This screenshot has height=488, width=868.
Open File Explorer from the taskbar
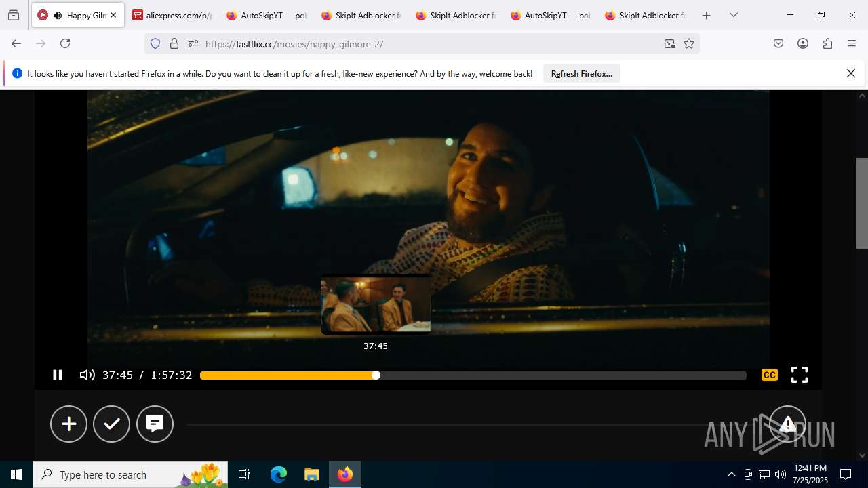[x=311, y=474]
